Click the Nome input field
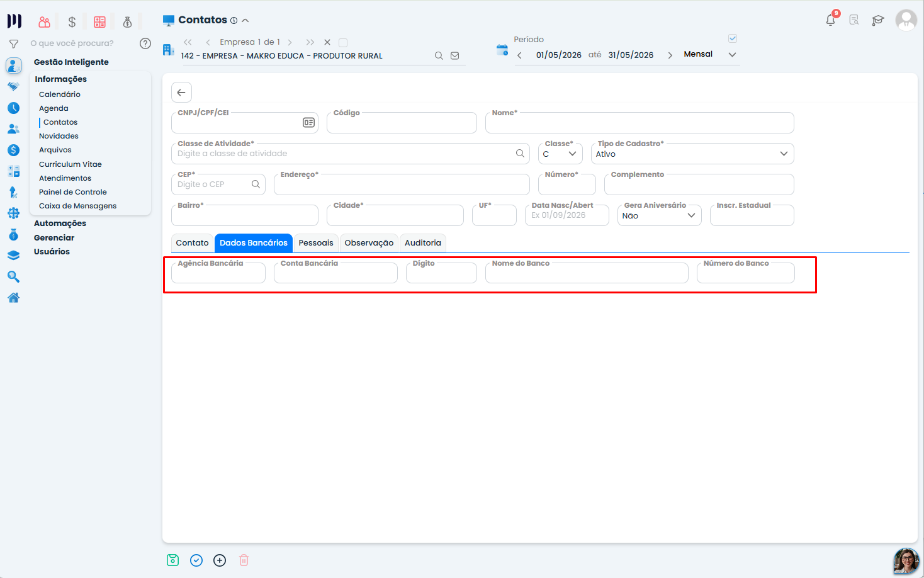Image resolution: width=924 pixels, height=578 pixels. tap(639, 123)
